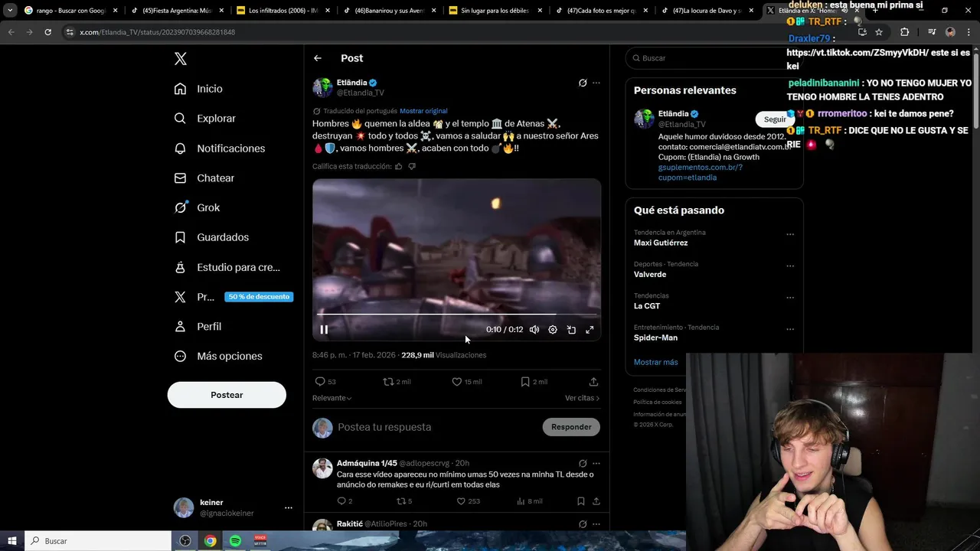
Task: Share the Etlândia post
Action: point(593,382)
